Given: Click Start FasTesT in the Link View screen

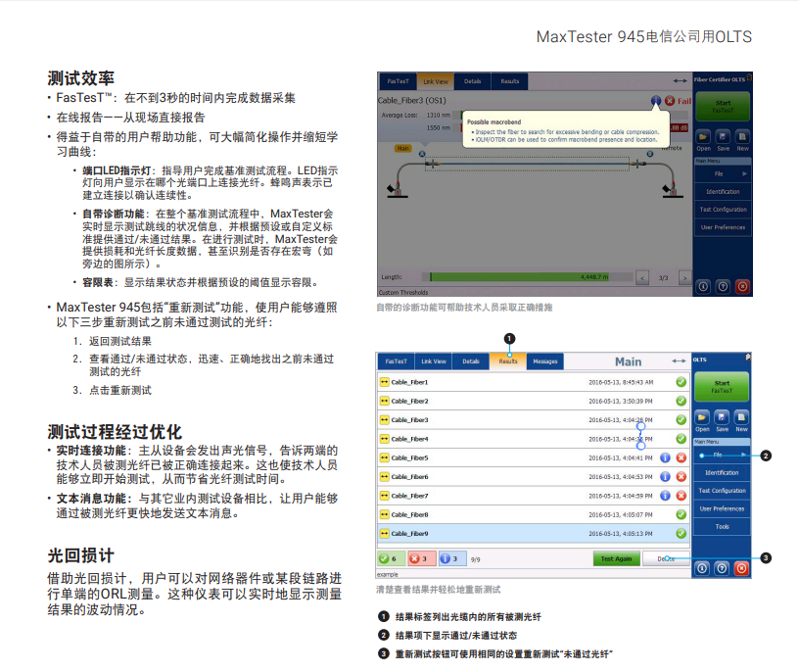Looking at the screenshot, I should pos(723,106).
